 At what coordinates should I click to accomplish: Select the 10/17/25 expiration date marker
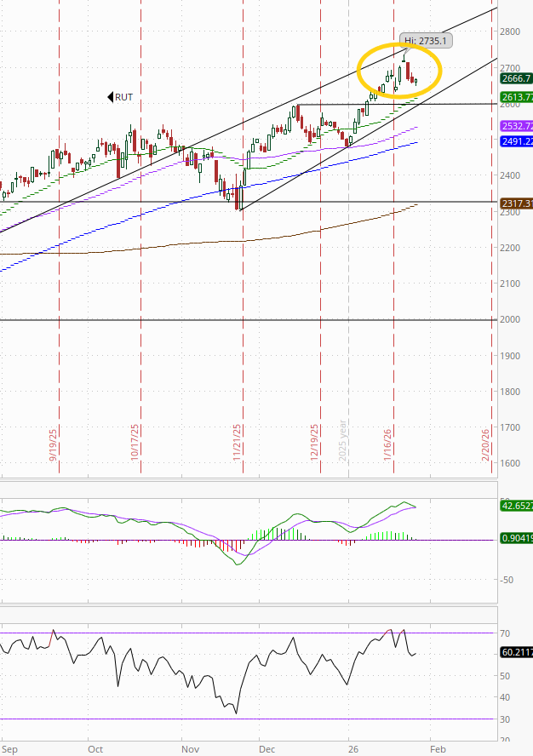point(135,442)
